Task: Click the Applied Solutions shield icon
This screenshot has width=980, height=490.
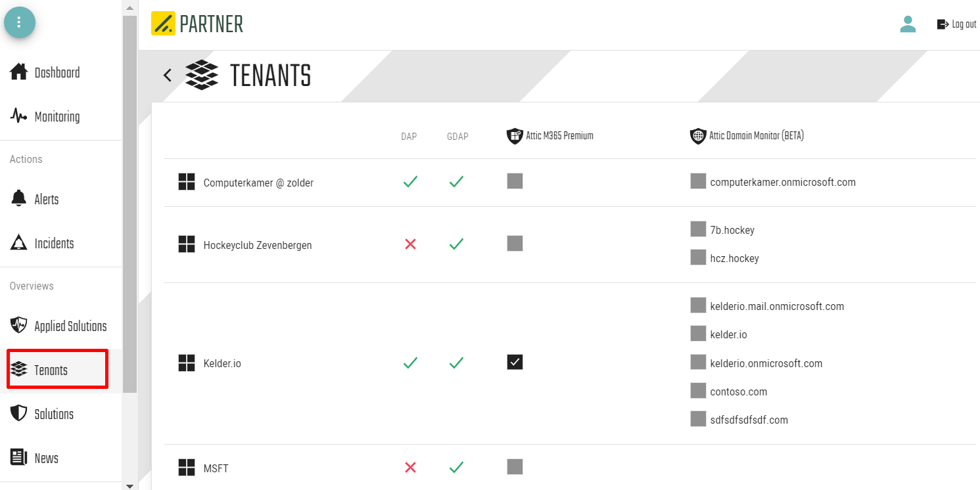Action: [x=18, y=326]
